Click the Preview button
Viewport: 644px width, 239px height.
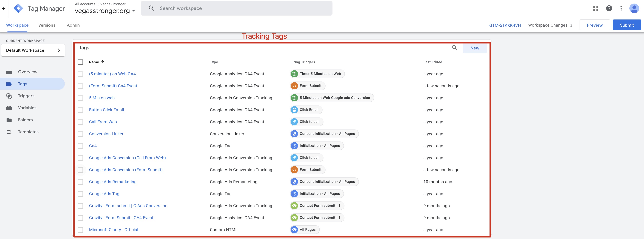pyautogui.click(x=595, y=25)
